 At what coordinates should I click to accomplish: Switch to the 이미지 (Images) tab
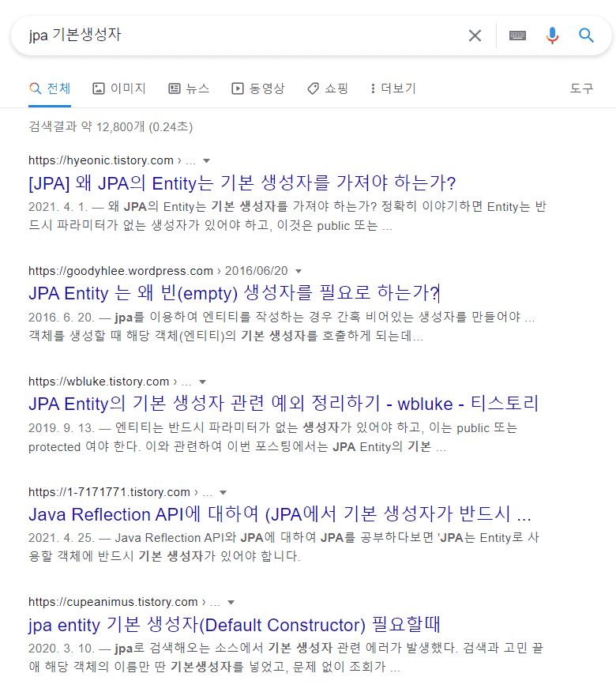coord(119,88)
